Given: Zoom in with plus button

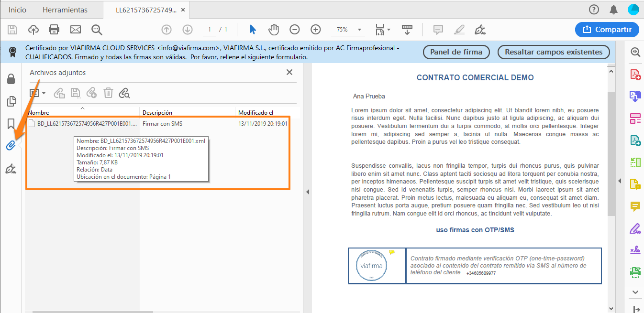Looking at the screenshot, I should [x=316, y=30].
